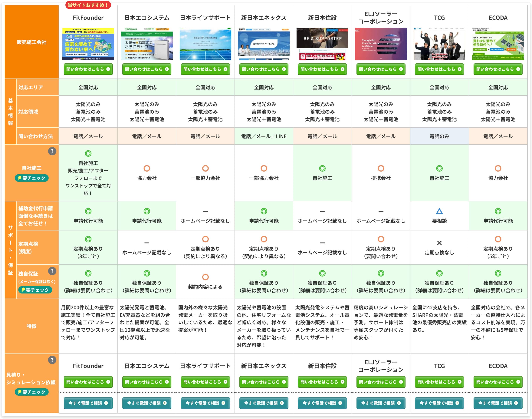Click 今すぐ電話で相談 button for 日本ライフサポート

click(x=205, y=403)
